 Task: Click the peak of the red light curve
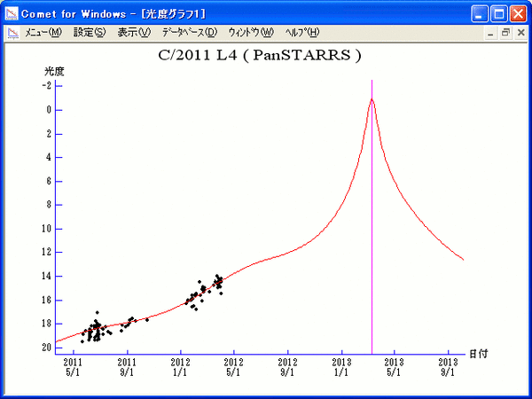[372, 99]
